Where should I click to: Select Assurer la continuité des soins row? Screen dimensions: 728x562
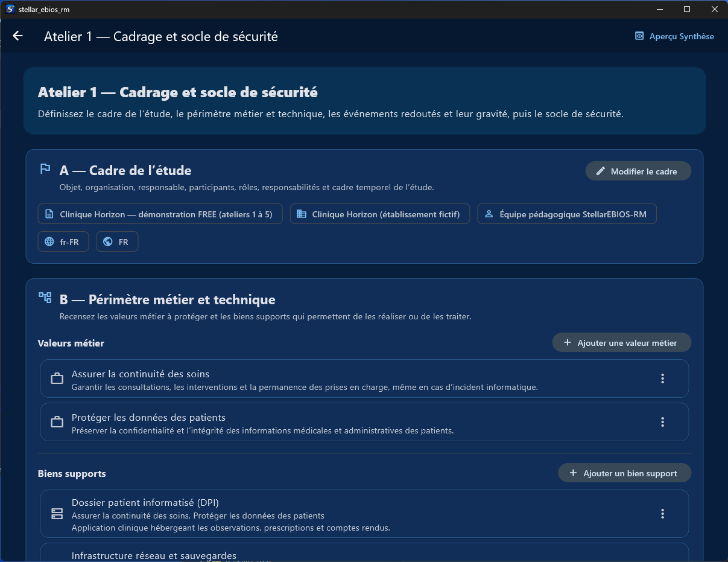364,378
